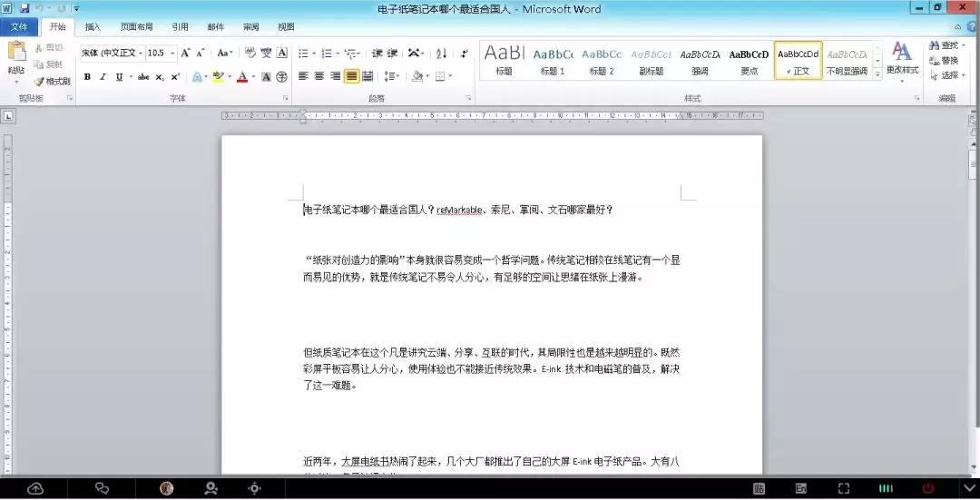Switch to the 页面布局 tab
The height and width of the screenshot is (500, 980).
136,27
